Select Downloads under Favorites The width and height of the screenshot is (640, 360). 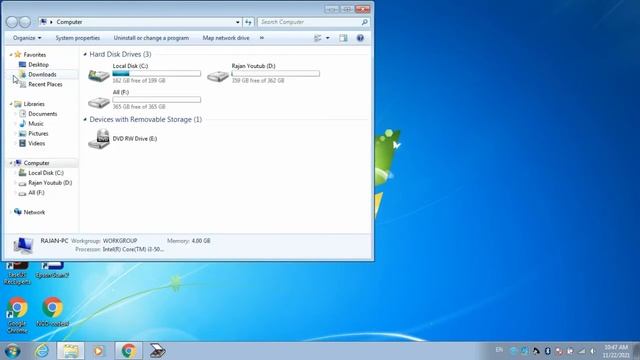click(x=42, y=74)
